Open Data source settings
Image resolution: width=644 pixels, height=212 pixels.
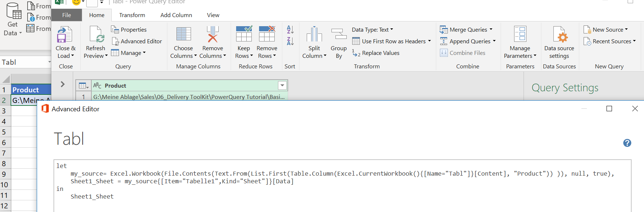559,35
